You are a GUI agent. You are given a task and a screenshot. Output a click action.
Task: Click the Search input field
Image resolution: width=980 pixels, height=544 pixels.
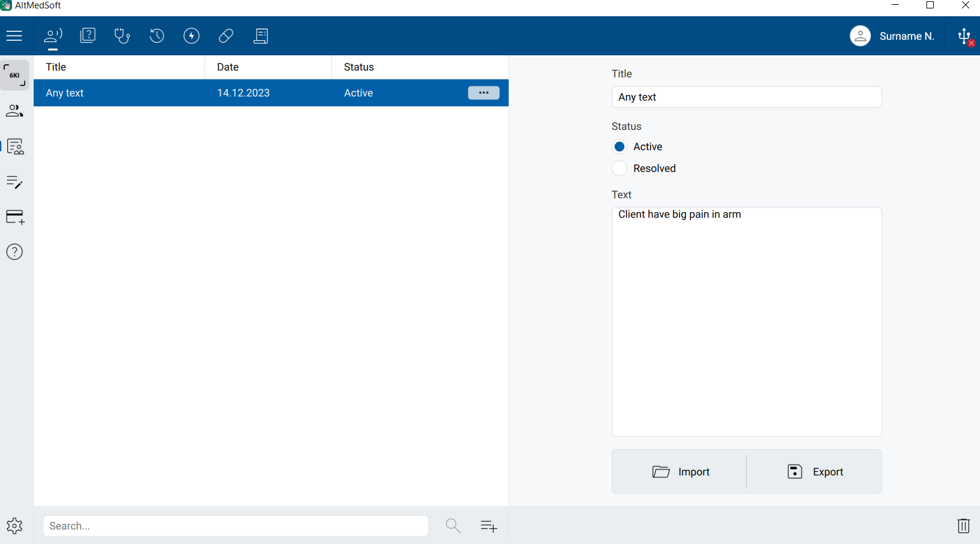[236, 526]
